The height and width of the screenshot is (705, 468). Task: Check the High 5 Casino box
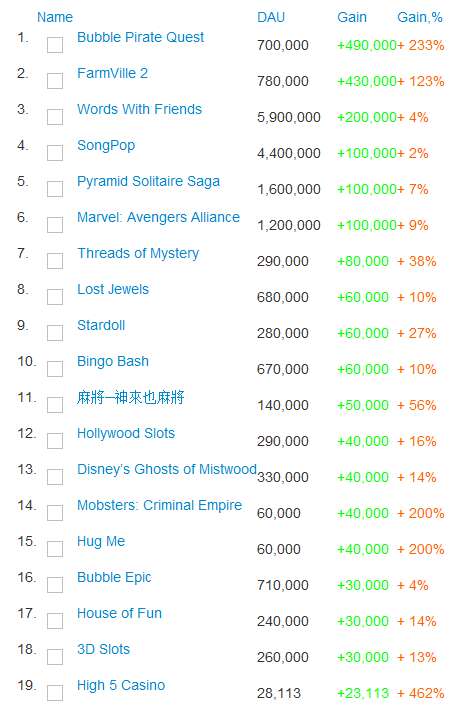pos(55,693)
